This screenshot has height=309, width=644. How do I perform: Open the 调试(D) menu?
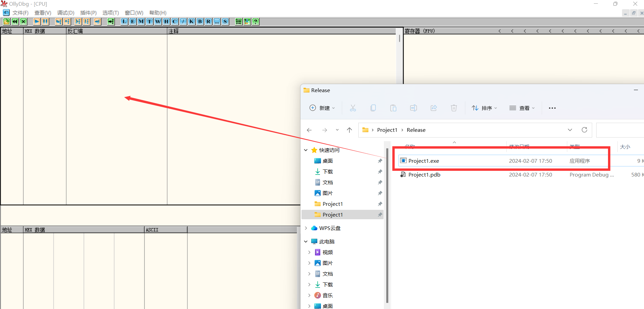click(x=66, y=13)
